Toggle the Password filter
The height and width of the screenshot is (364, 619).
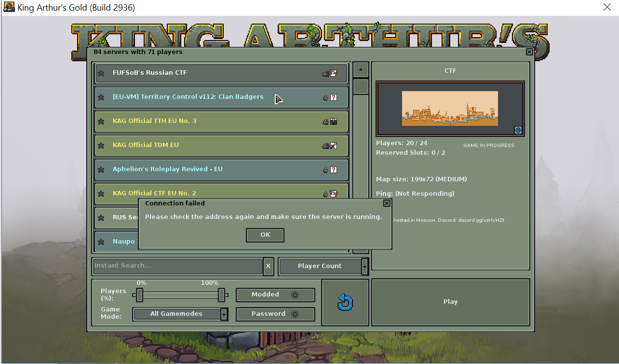click(x=275, y=314)
